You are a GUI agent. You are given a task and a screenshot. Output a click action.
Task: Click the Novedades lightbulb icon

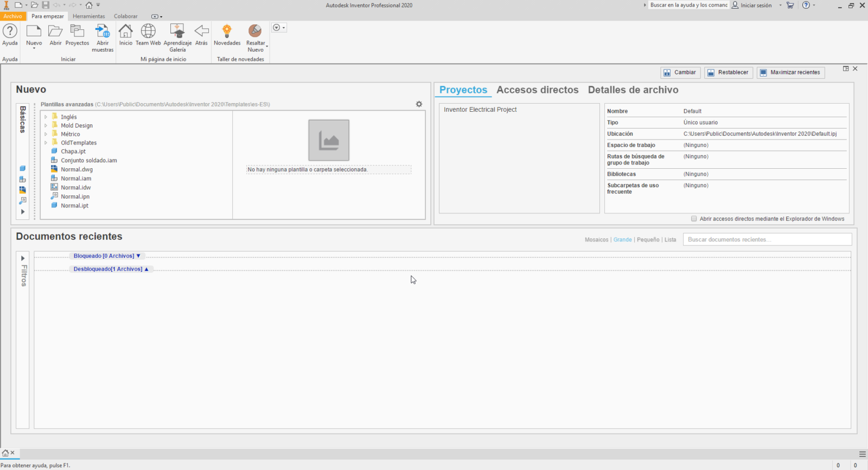coord(227,32)
